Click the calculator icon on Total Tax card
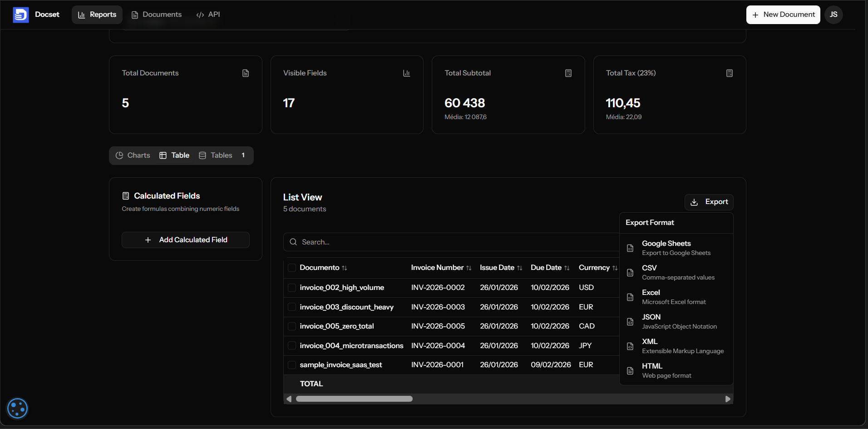The width and height of the screenshot is (868, 429). pos(730,73)
